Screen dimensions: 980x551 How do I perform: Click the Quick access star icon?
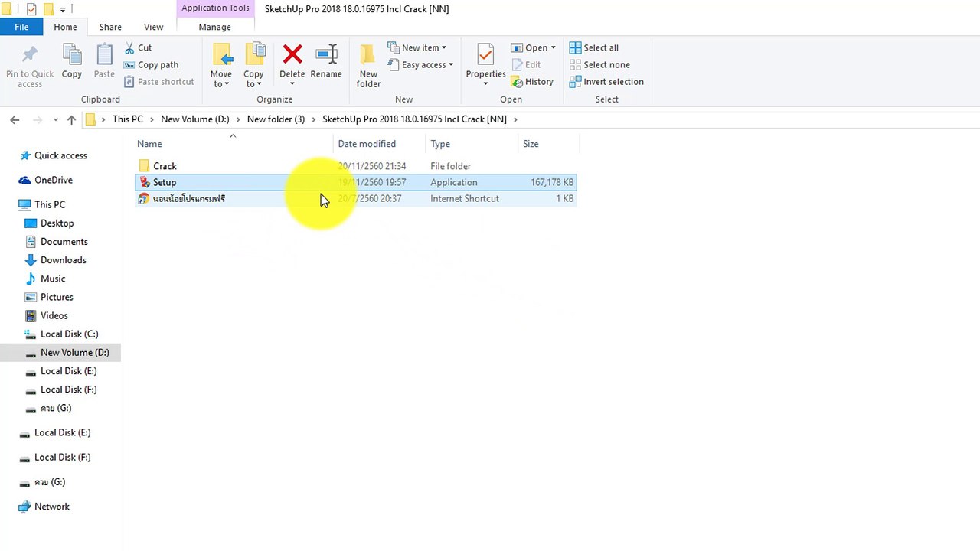click(x=25, y=155)
